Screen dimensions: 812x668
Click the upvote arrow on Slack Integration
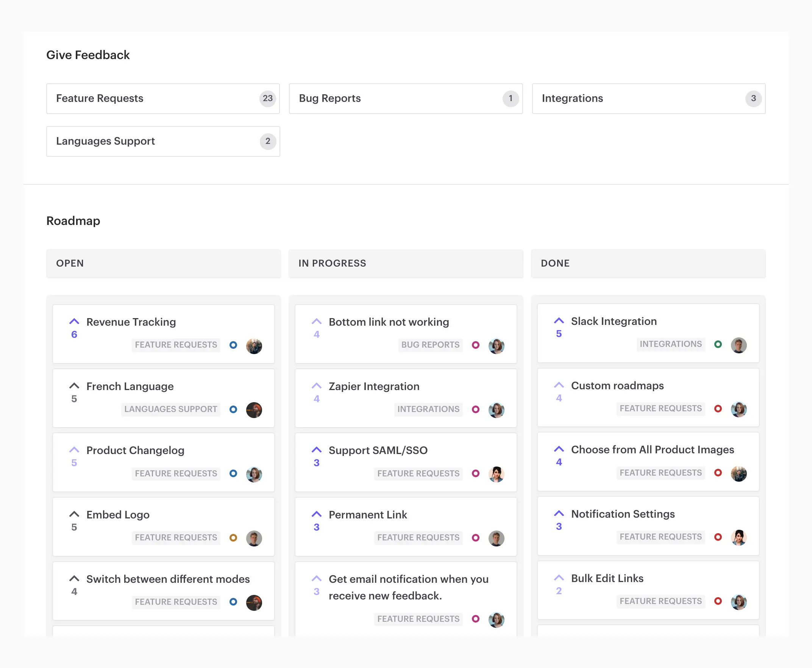tap(558, 321)
